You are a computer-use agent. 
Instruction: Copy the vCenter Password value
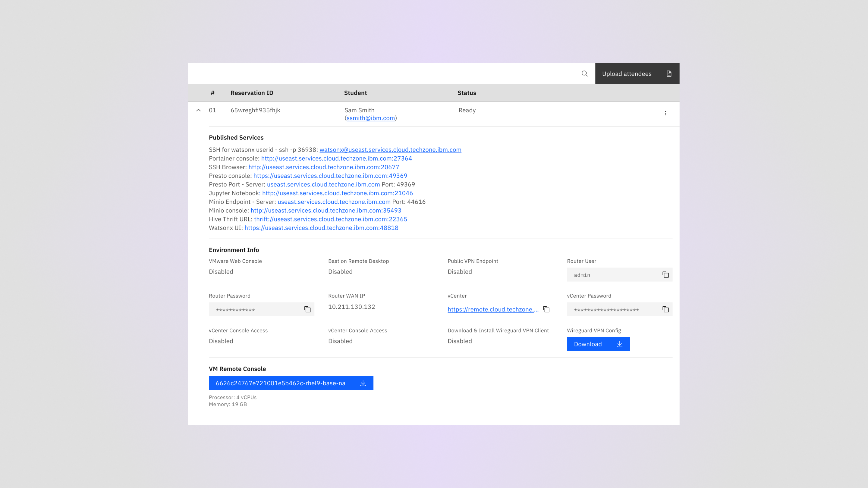pos(665,309)
